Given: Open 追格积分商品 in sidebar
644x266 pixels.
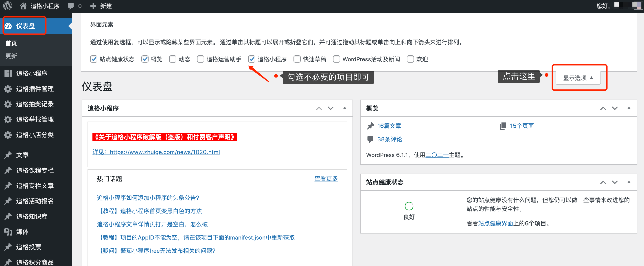Looking at the screenshot, I should (35, 262).
